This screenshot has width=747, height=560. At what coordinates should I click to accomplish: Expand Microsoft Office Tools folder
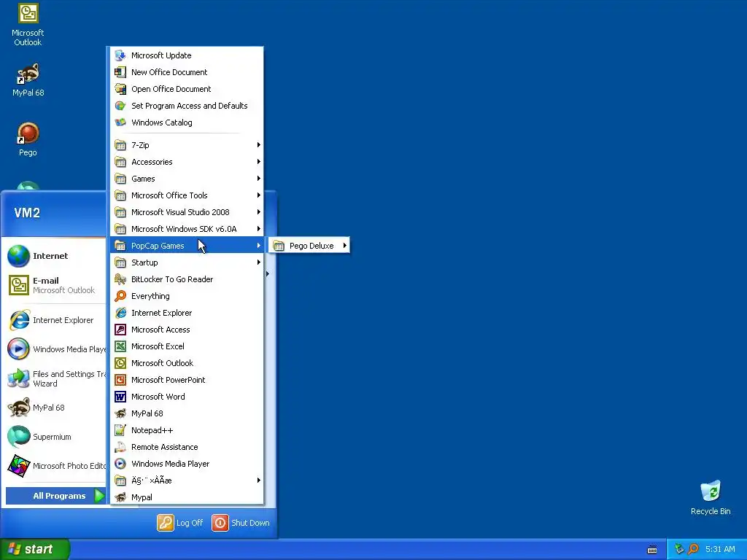pos(187,195)
